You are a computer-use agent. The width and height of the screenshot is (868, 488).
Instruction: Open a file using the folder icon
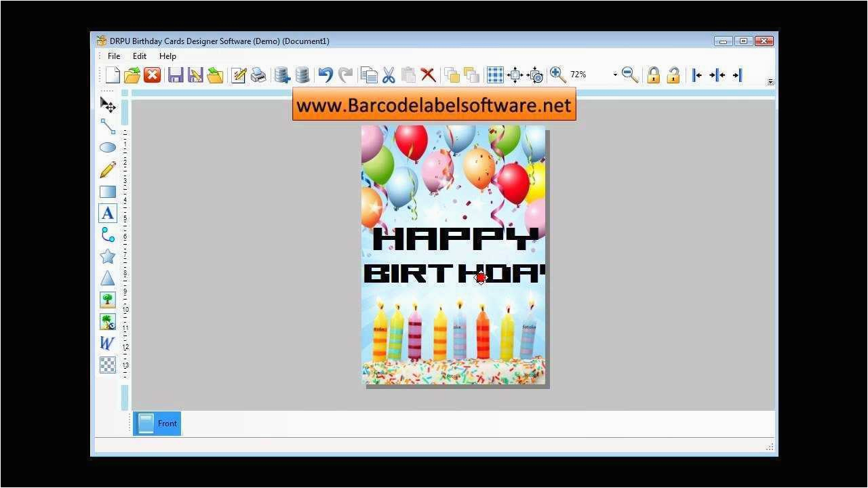[x=132, y=75]
